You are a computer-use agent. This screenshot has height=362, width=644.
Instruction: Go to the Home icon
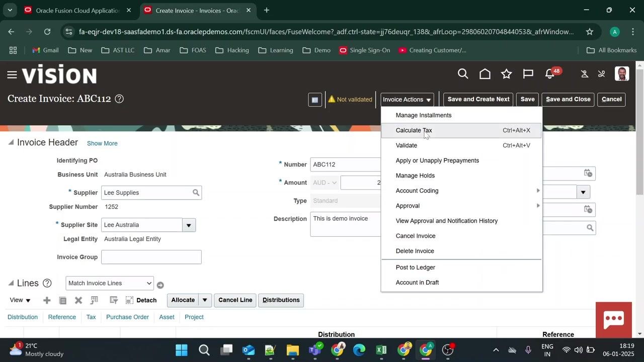coord(485,74)
